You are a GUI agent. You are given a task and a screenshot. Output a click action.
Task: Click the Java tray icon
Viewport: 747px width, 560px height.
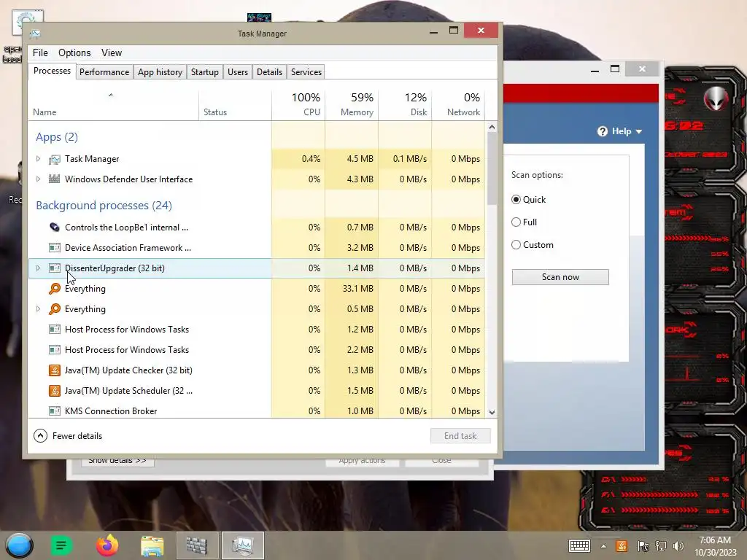point(622,546)
